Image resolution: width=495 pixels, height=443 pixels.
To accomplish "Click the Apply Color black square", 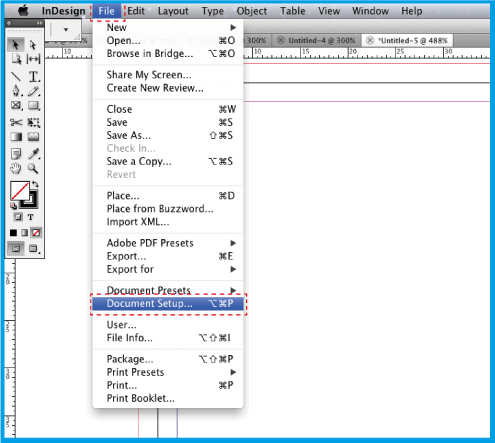I will click(13, 233).
